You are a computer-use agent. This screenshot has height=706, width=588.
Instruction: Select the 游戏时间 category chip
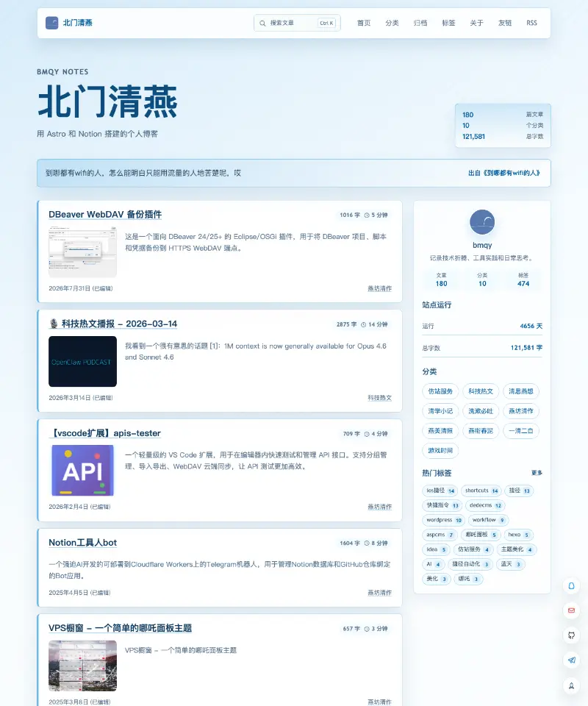(440, 450)
